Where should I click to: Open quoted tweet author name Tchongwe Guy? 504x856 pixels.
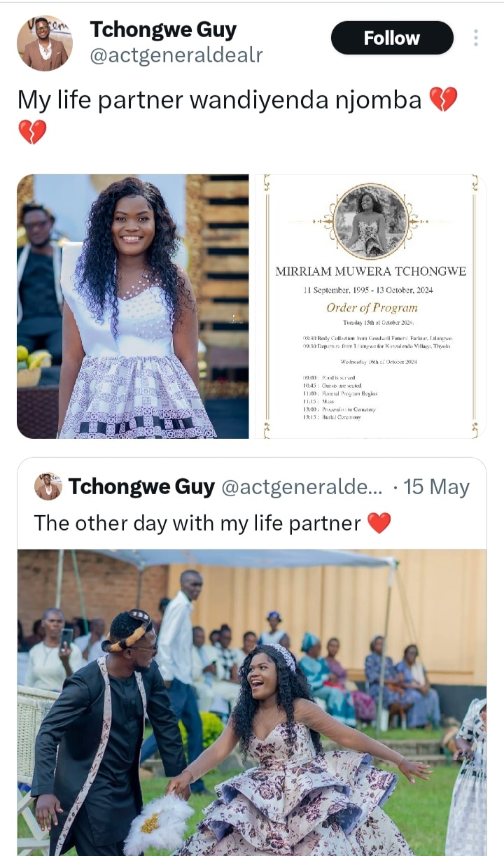[x=141, y=486]
